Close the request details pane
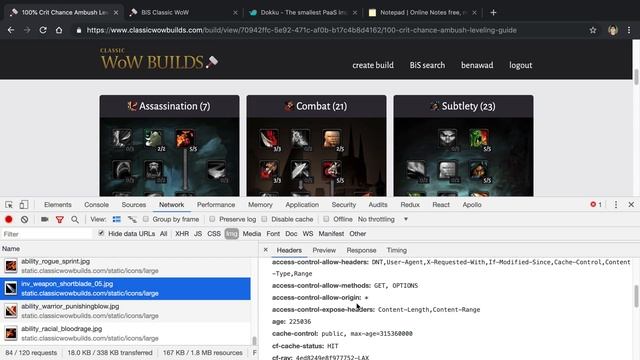Viewport: 640px width, 360px height. point(266,250)
